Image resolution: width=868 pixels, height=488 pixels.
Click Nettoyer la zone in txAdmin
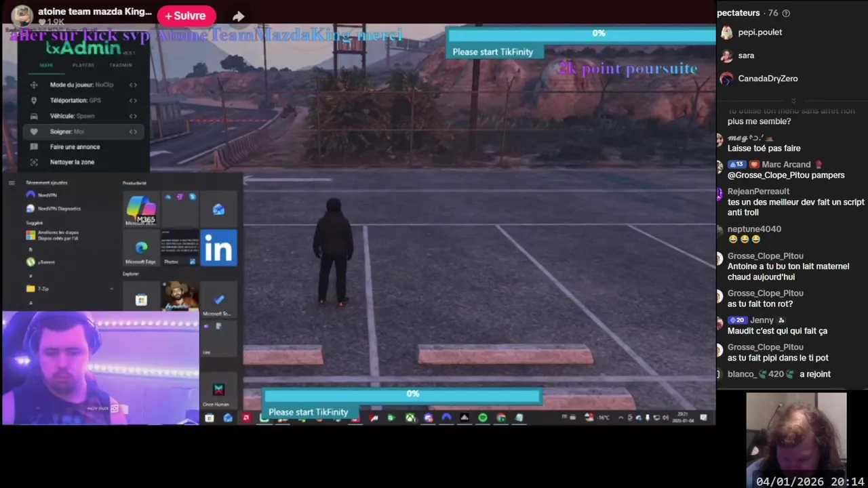click(72, 162)
